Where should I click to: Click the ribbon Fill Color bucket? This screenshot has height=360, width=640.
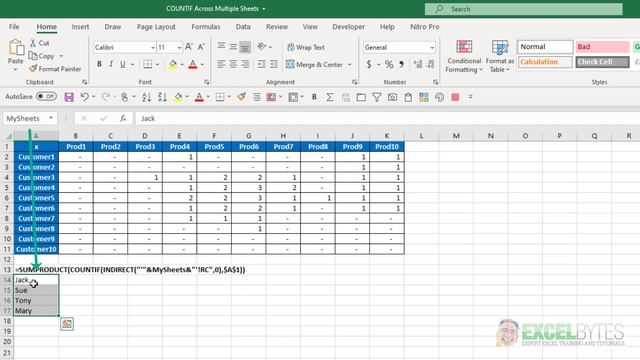tap(173, 64)
